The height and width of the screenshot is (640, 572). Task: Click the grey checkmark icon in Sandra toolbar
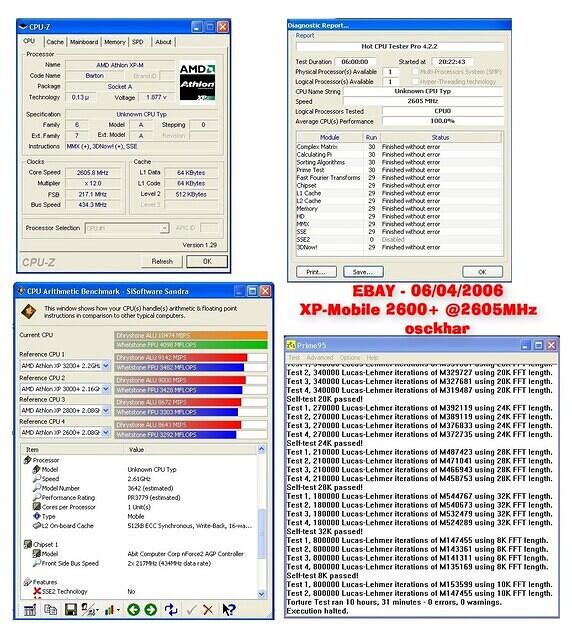[191, 610]
